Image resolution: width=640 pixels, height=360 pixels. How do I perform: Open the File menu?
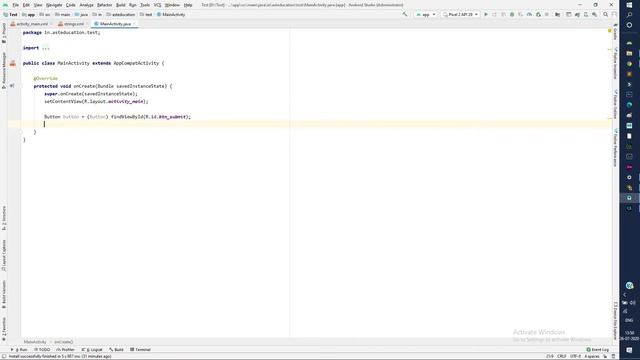coord(16,5)
